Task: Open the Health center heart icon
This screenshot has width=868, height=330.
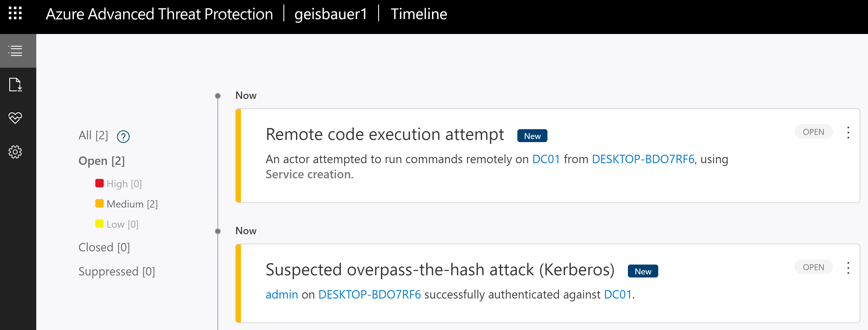Action: point(15,118)
